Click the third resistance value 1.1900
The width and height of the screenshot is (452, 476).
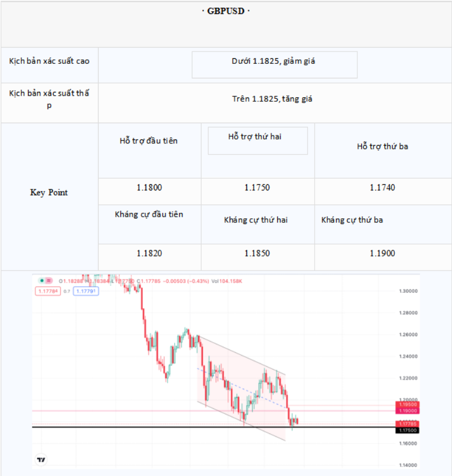383,253
